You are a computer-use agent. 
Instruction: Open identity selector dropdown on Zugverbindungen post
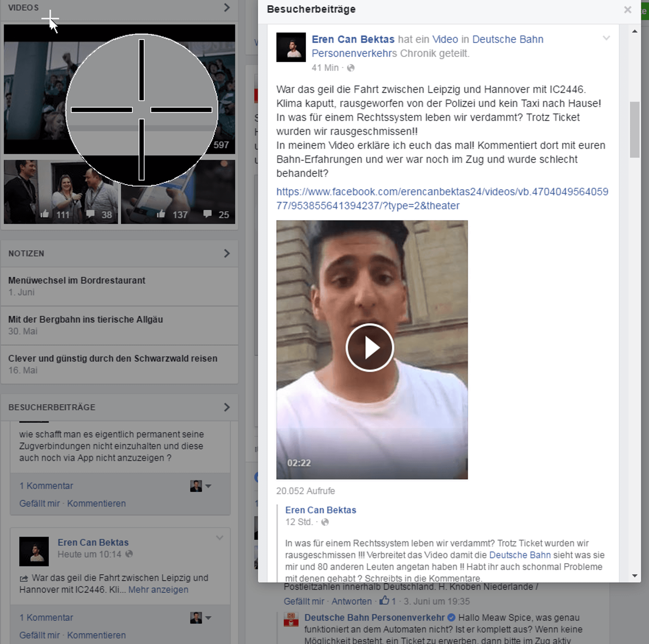(x=201, y=486)
